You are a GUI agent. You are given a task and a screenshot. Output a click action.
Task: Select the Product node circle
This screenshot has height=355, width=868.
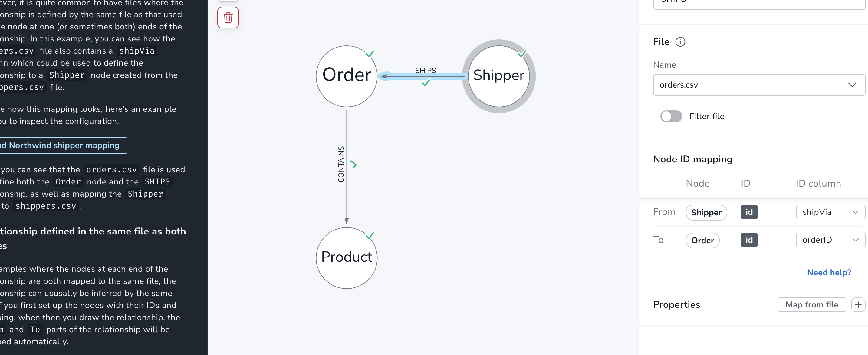(x=347, y=258)
